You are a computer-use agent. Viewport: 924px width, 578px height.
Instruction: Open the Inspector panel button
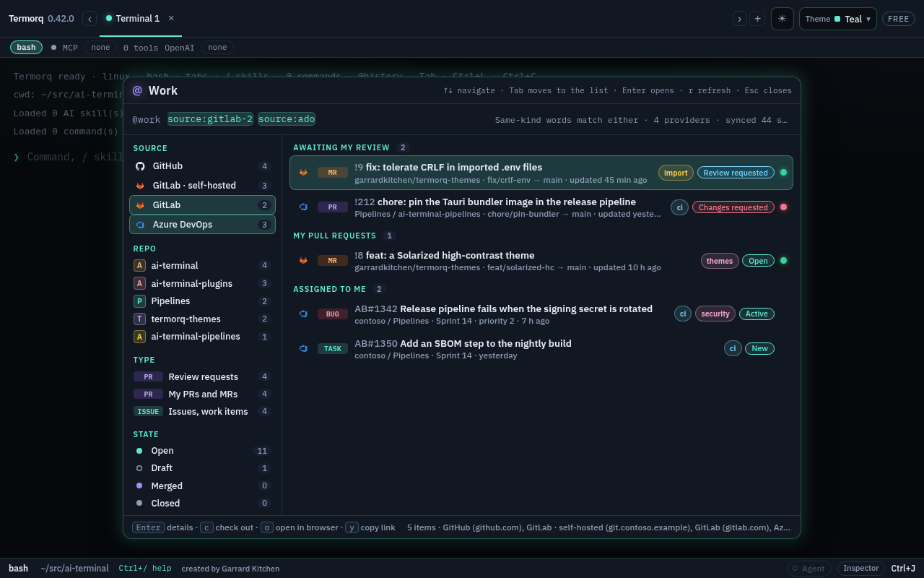(x=860, y=569)
